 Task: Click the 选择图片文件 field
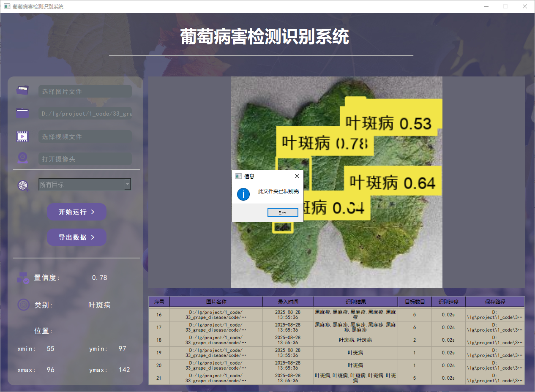[85, 91]
